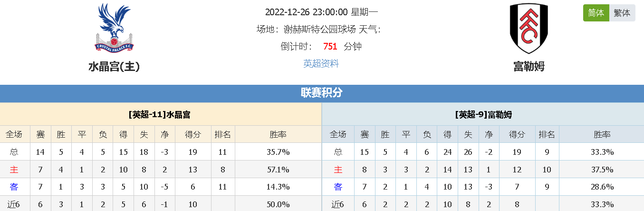The image size is (644, 211).
Task: Click Fulham home win rate 37.5%
Action: pos(602,170)
